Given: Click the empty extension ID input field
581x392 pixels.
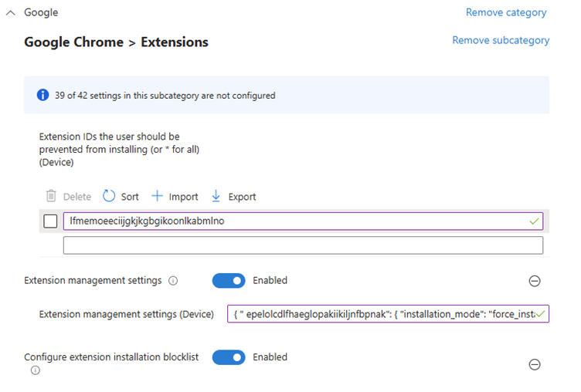Looking at the screenshot, I should point(303,245).
